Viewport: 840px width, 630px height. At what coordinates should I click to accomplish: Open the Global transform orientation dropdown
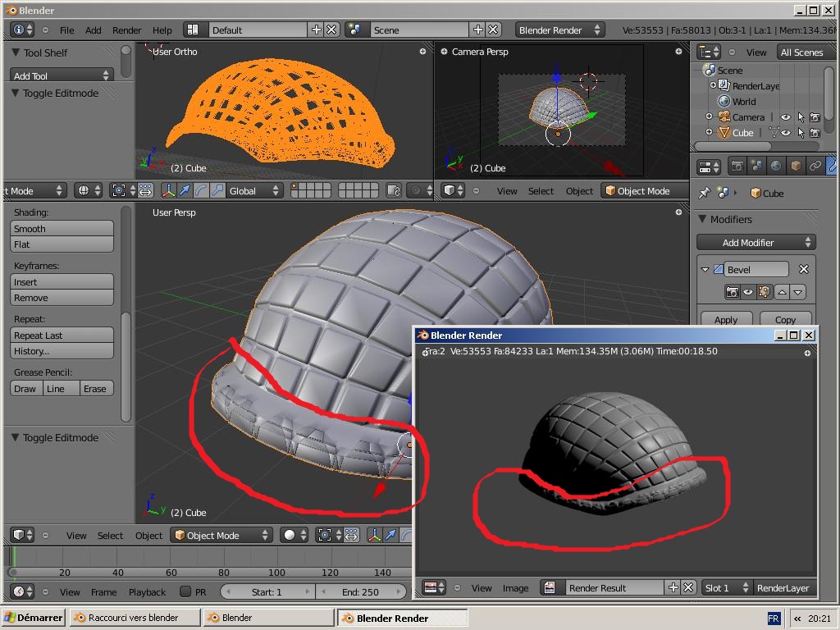pyautogui.click(x=253, y=190)
